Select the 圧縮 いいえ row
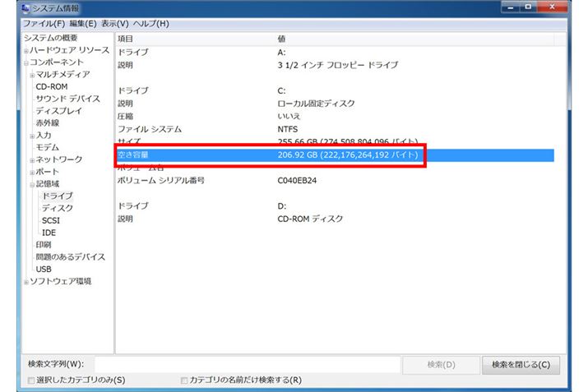Viewport: 588px width, 392px height. click(x=335, y=117)
